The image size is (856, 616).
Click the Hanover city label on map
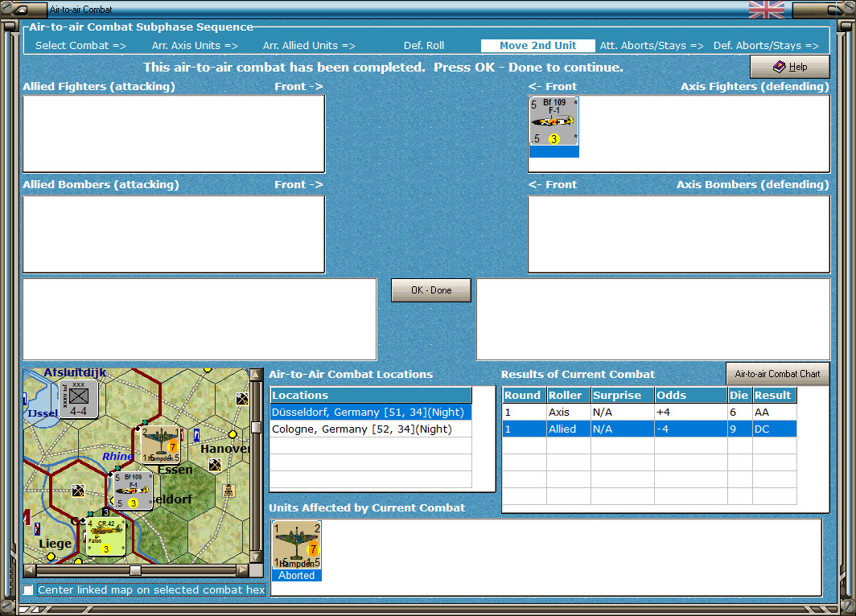[225, 449]
